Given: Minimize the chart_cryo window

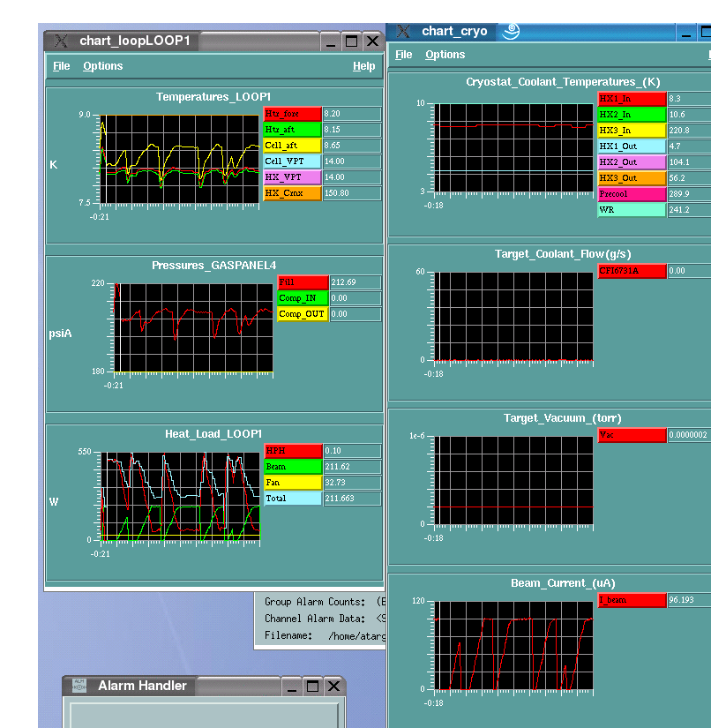Looking at the screenshot, I should [x=686, y=33].
